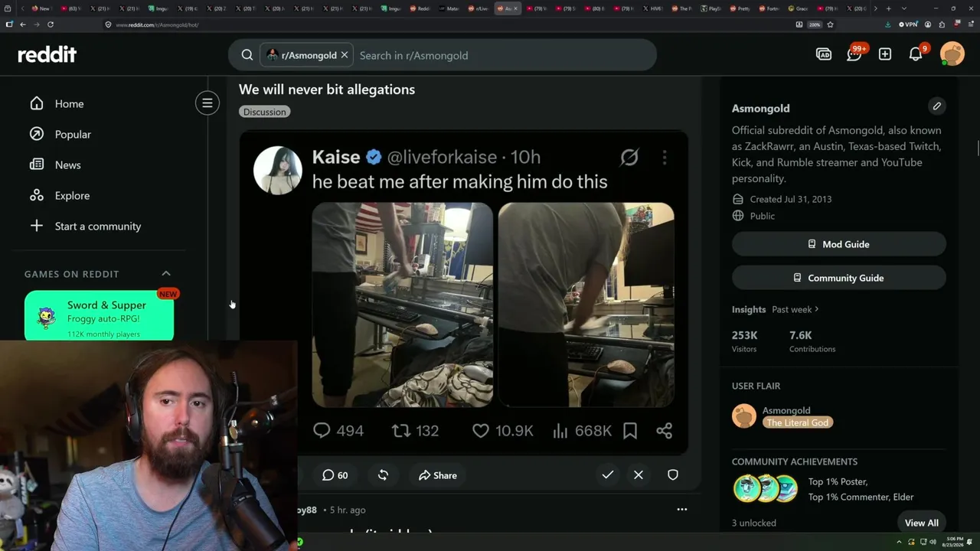Open the tweet's three-dot options menu

point(665,158)
